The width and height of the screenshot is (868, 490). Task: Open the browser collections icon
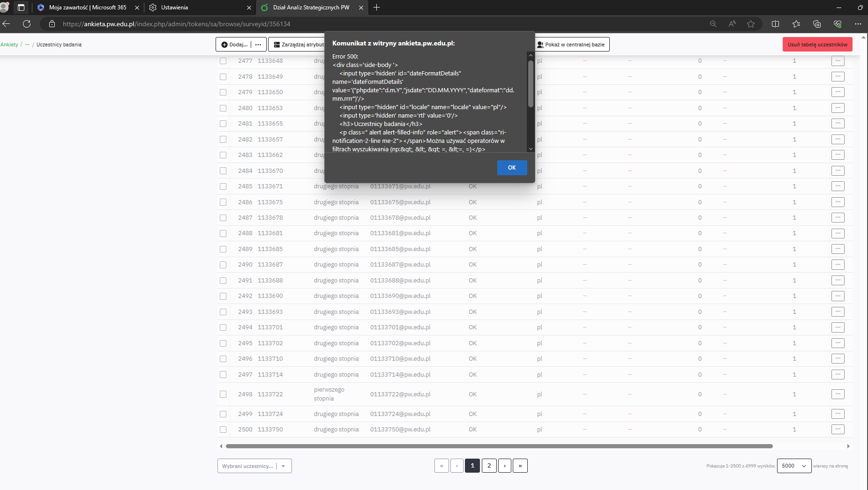click(817, 24)
